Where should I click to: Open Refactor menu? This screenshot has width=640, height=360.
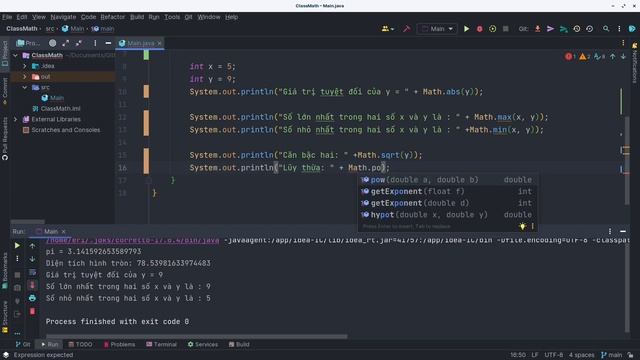113,17
